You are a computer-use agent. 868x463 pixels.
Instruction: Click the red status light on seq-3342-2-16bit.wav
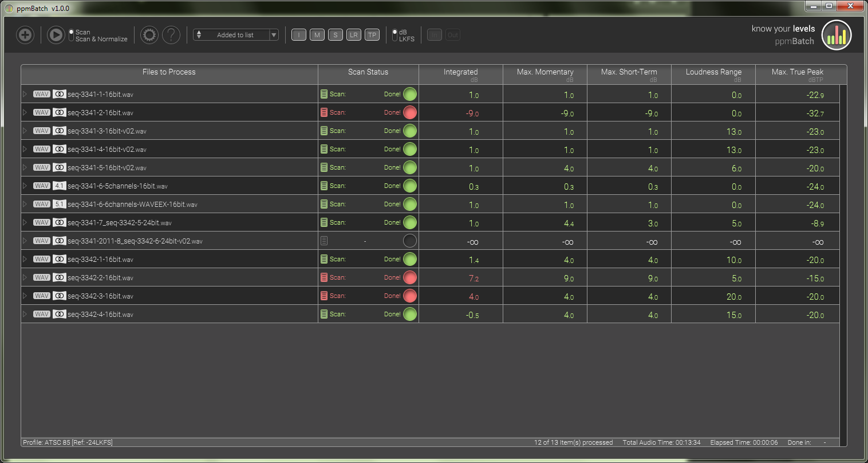(x=409, y=277)
